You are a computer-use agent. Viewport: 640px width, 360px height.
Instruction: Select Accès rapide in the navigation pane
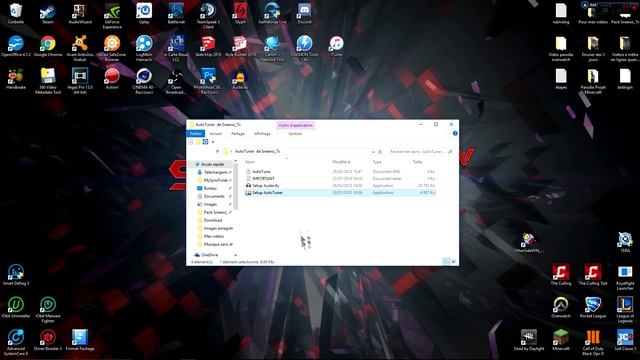tap(209, 164)
